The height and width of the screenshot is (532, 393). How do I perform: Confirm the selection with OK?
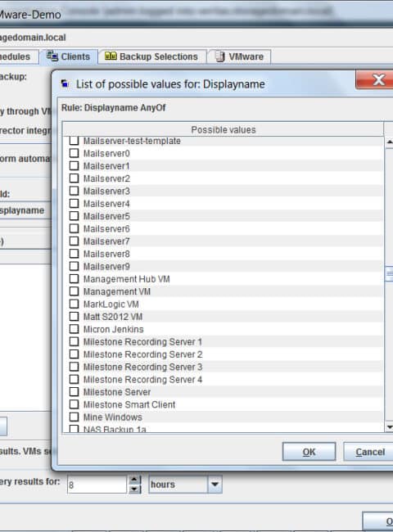(x=309, y=452)
